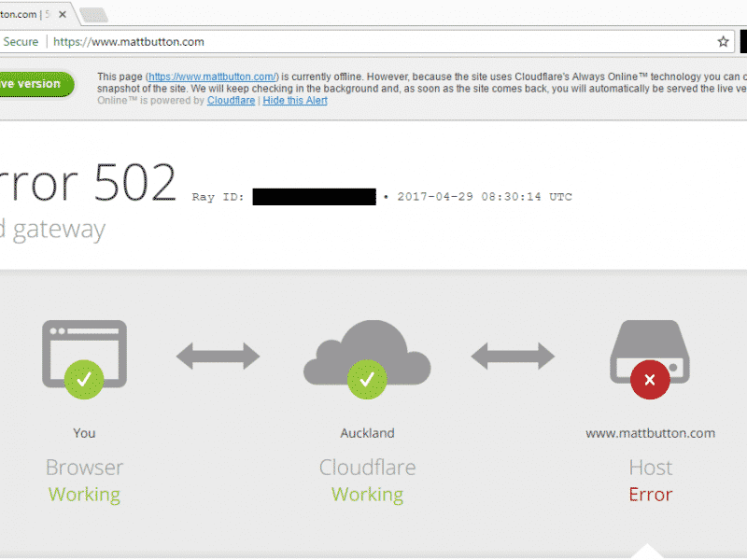The width and height of the screenshot is (747, 560).
Task: Click the Cloudflare cloud icon with green check
Action: pos(367,359)
